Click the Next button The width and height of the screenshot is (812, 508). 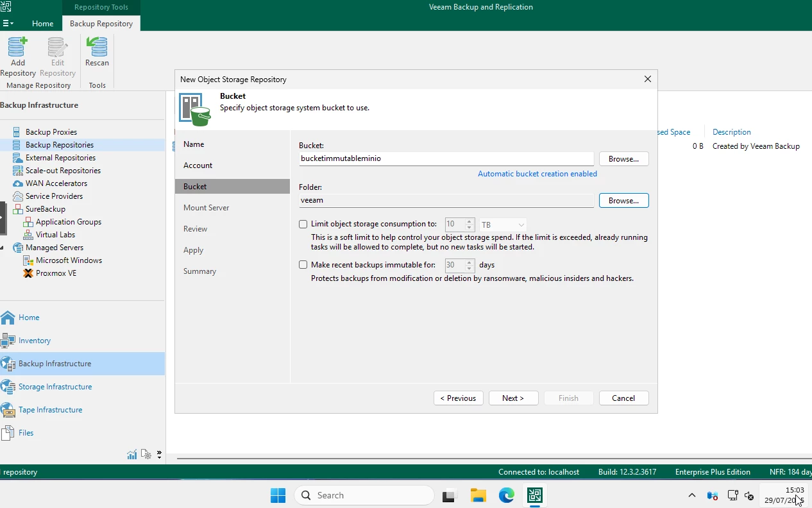(513, 398)
